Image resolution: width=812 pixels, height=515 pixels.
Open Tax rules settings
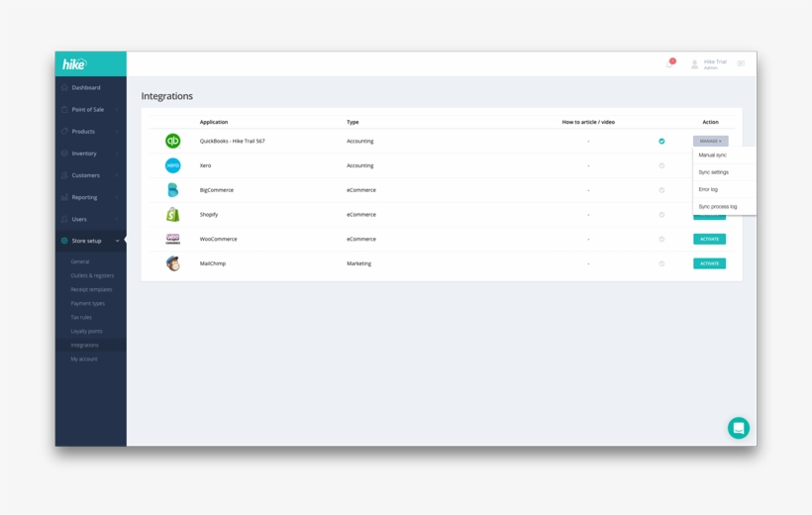click(x=81, y=317)
